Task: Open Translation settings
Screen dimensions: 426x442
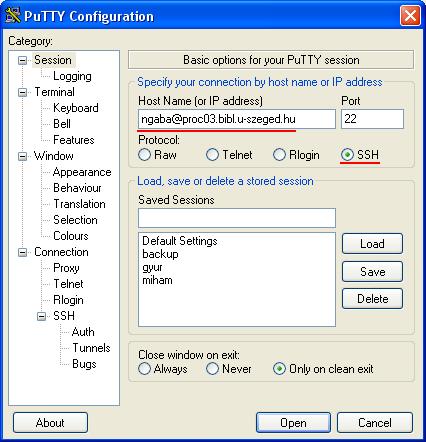Action: (x=79, y=204)
